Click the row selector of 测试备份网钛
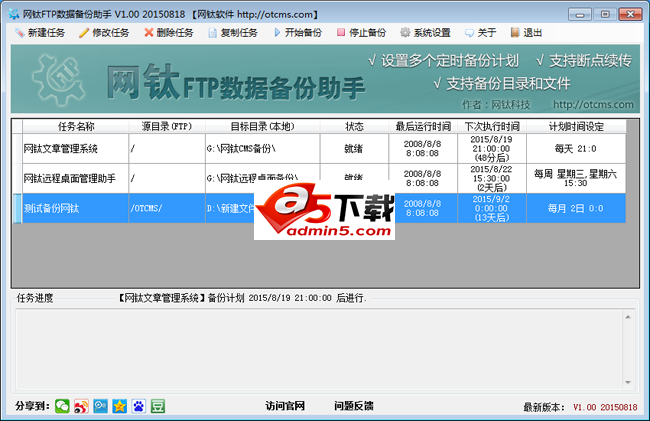Viewport: 650px width, 421px height. click(17, 208)
